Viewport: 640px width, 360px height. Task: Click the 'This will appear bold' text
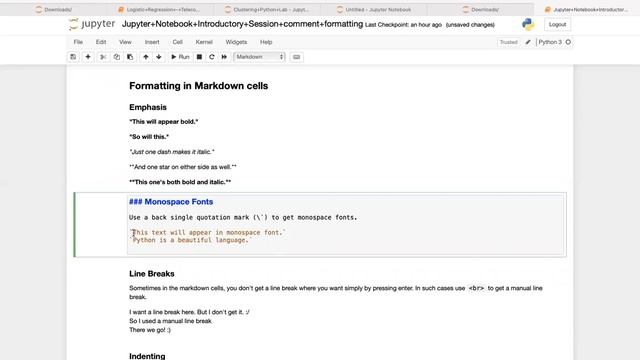click(164, 122)
